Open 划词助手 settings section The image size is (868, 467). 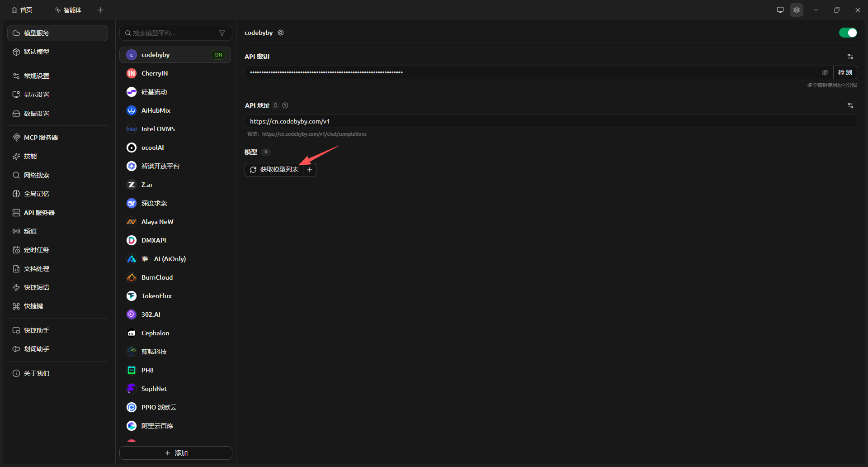(57, 349)
